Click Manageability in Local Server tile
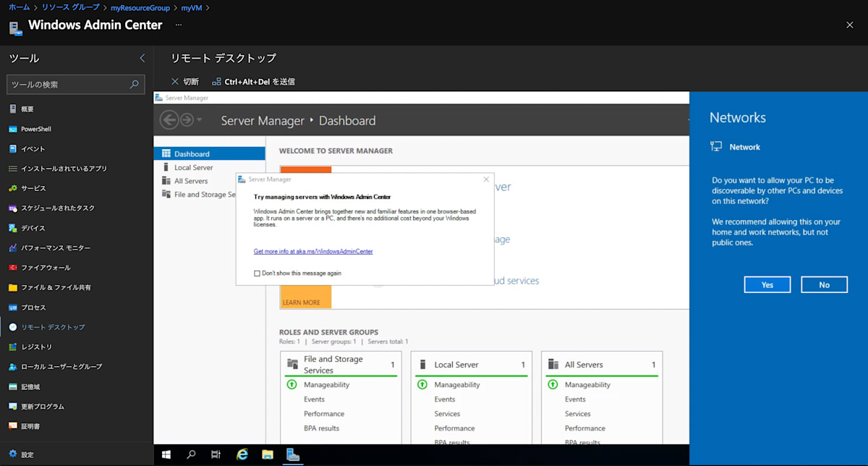 [457, 385]
